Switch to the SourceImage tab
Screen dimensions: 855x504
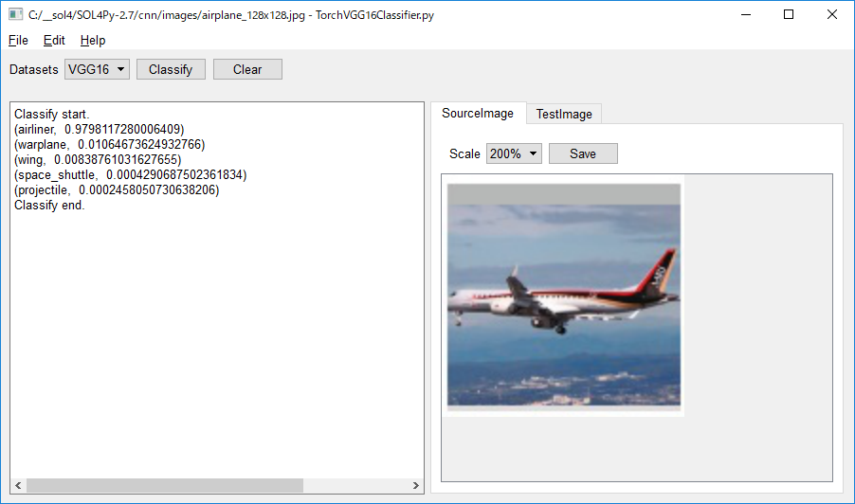[478, 113]
